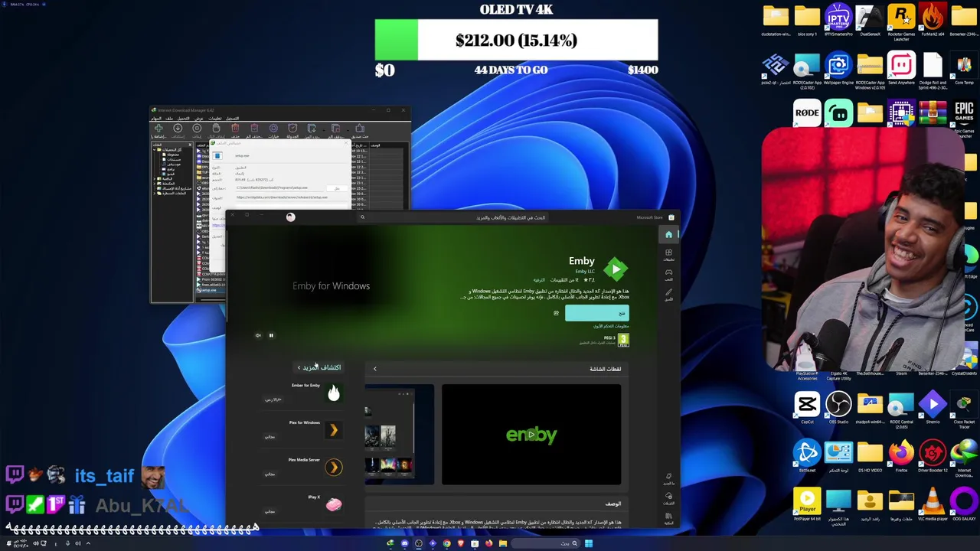Click Move button in IDM file properties

337,188
